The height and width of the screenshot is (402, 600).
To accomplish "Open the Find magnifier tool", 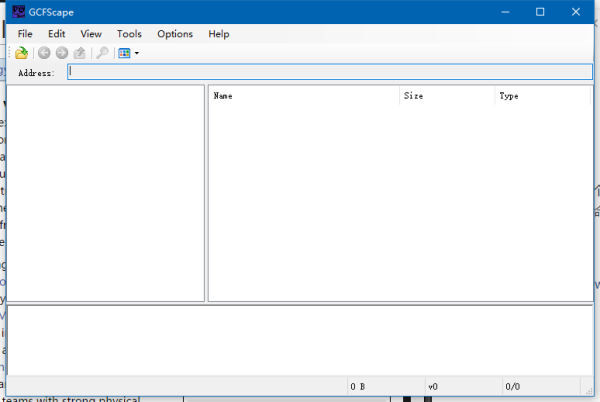I will [x=102, y=53].
